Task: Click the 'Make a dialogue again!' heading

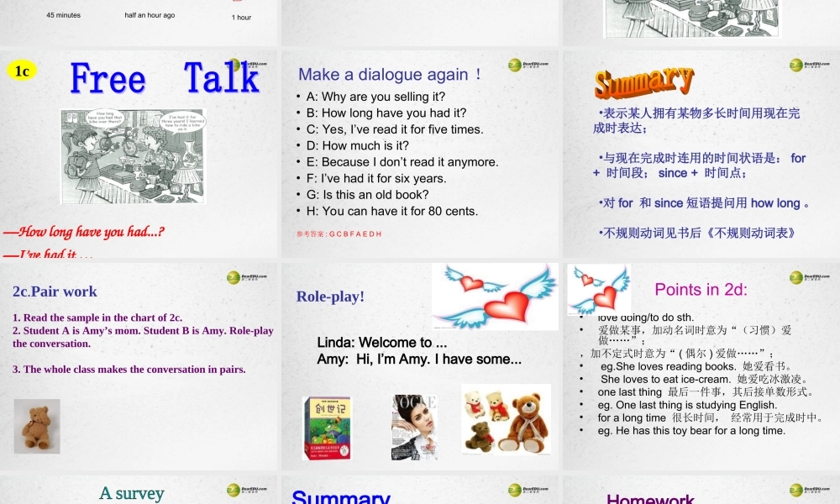Action: click(391, 75)
